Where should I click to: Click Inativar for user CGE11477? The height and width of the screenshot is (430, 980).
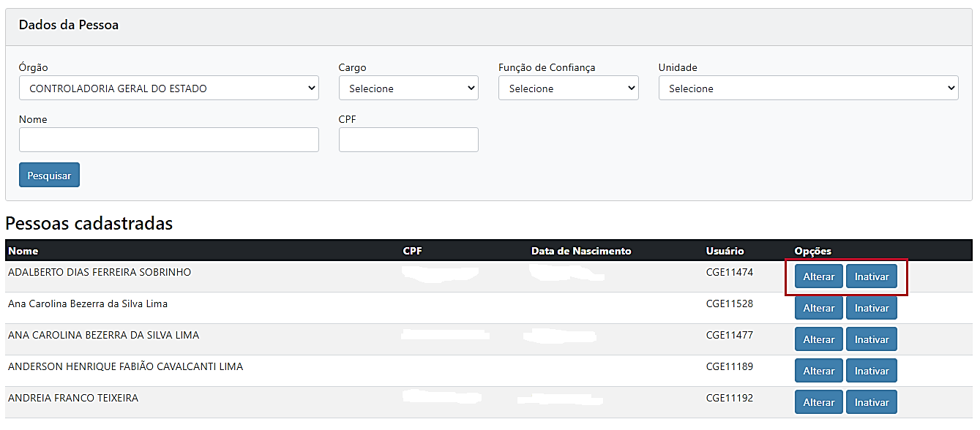point(871,339)
